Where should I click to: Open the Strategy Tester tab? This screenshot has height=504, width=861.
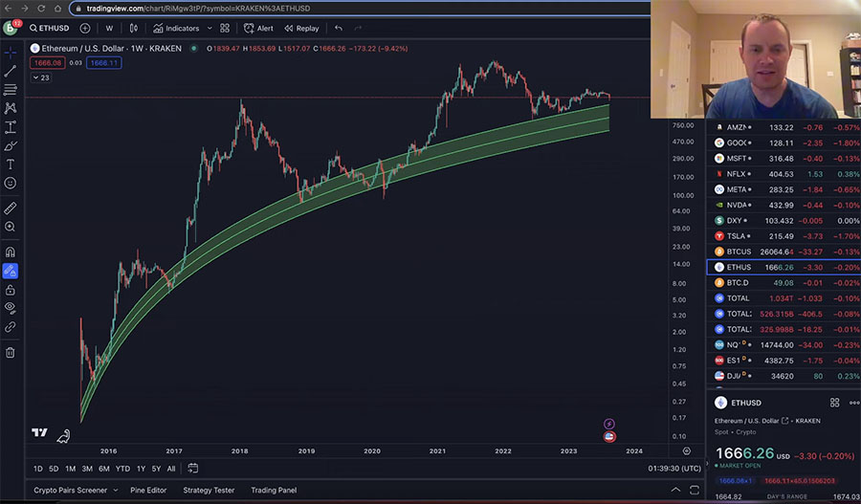209,491
